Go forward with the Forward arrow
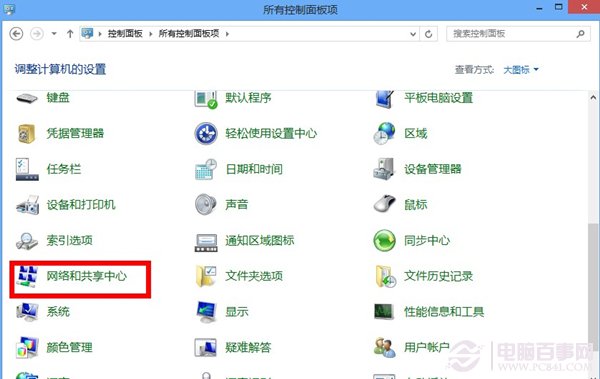Screen dimensions: 600x379 [37, 34]
